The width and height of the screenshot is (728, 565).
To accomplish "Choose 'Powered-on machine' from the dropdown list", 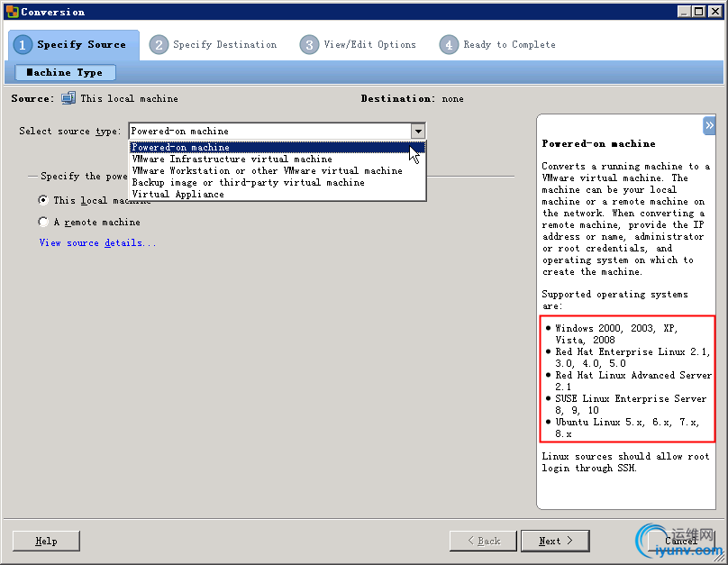I will [x=278, y=147].
